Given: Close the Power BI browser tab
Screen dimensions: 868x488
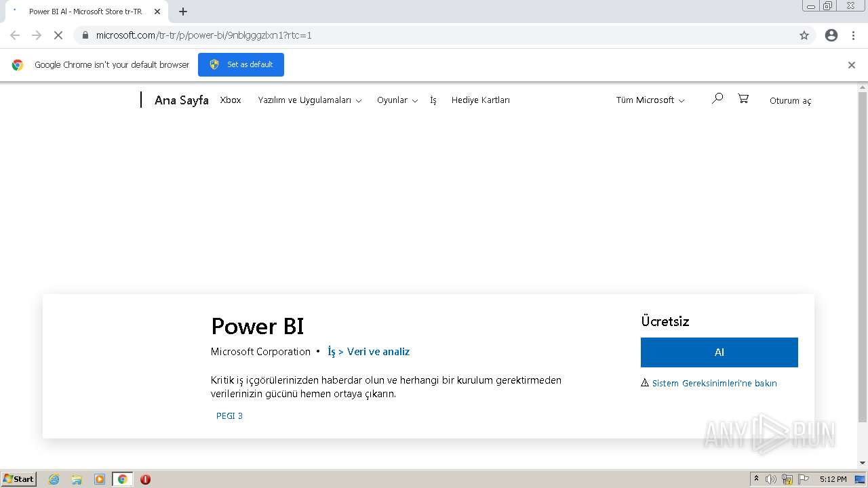Looking at the screenshot, I should [157, 12].
